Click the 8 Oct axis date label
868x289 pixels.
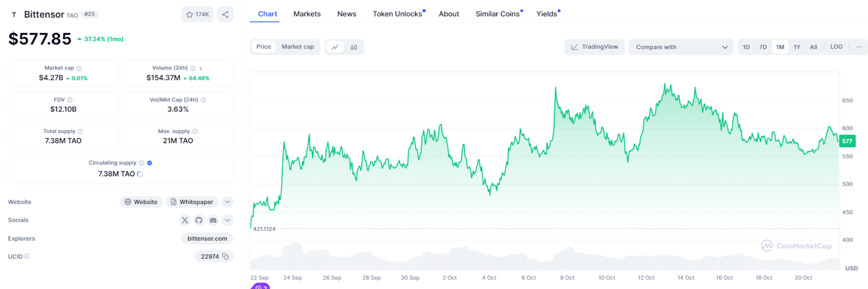click(567, 278)
